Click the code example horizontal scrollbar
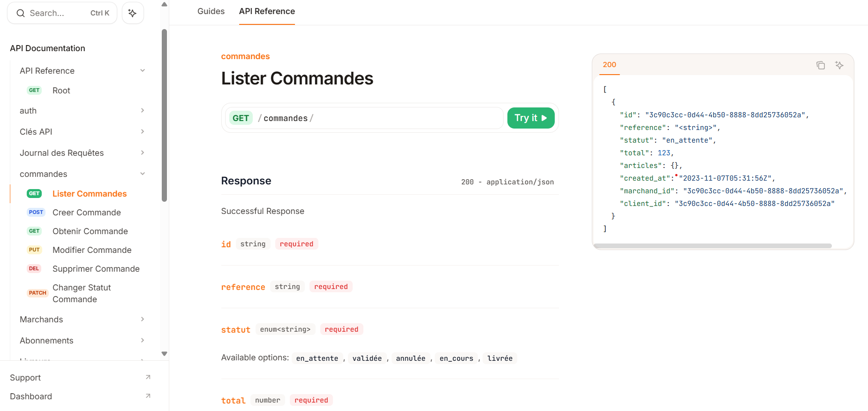 tap(713, 246)
